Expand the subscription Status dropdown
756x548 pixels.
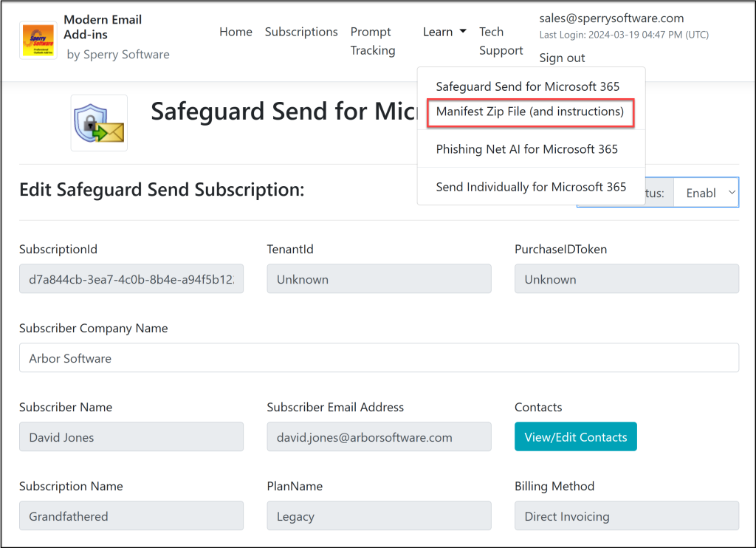pyautogui.click(x=706, y=192)
